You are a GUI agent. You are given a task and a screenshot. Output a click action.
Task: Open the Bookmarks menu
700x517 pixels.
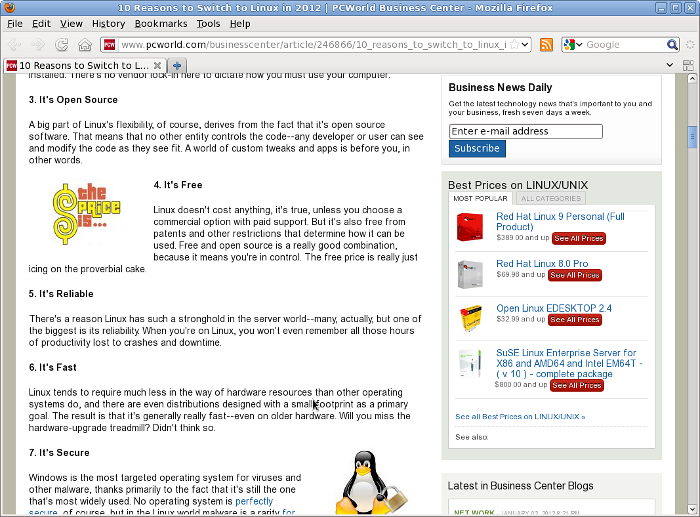tap(161, 24)
